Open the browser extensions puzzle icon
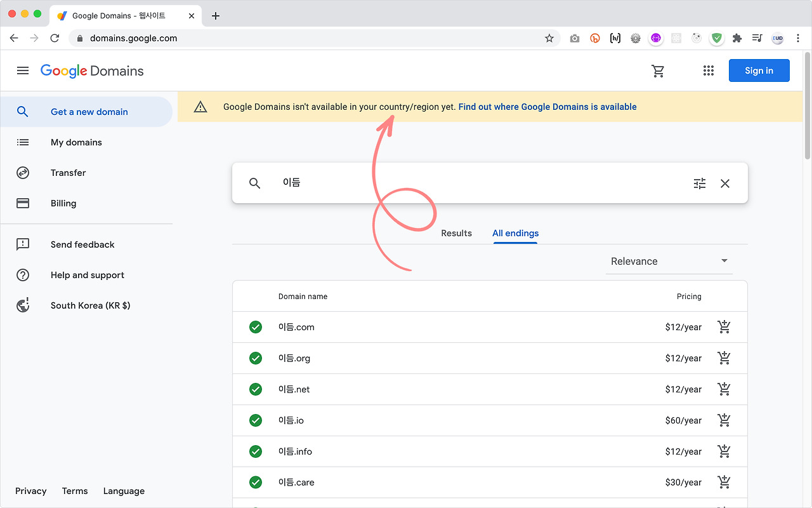The width and height of the screenshot is (812, 508). [737, 38]
